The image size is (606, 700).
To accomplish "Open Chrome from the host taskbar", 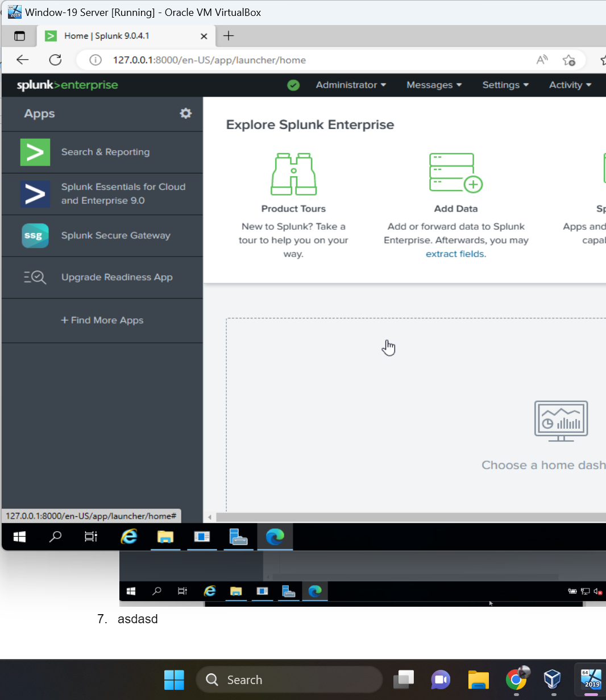I will pyautogui.click(x=516, y=680).
